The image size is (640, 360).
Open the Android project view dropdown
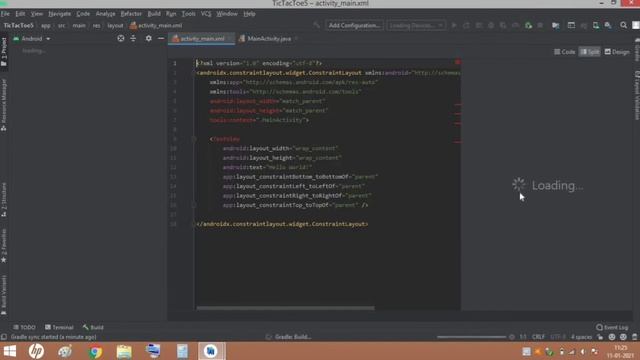tap(32, 39)
